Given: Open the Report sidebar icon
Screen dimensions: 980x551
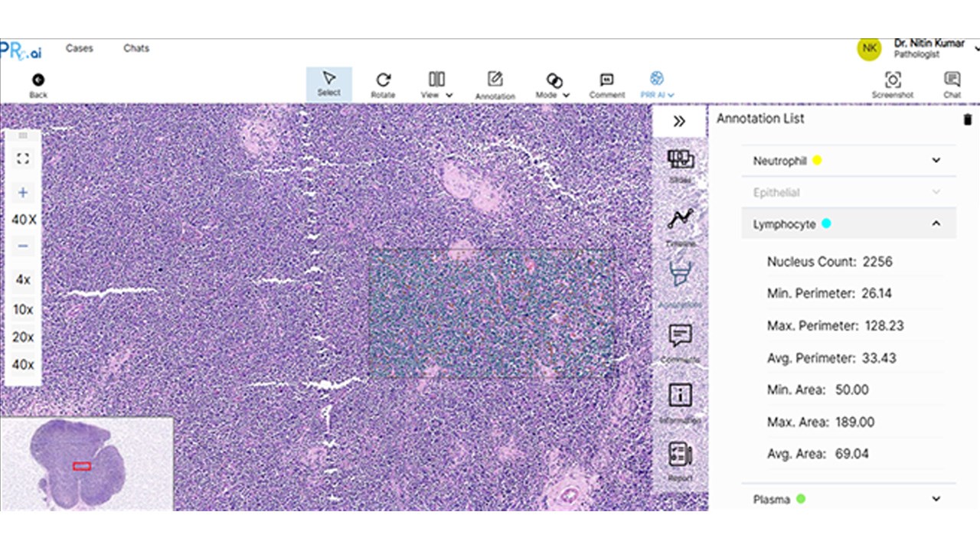Looking at the screenshot, I should click(x=680, y=461).
